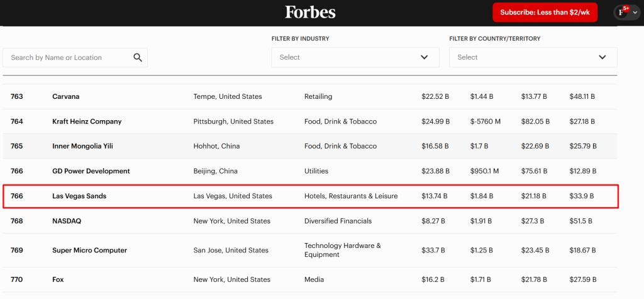Click rank number 768
This screenshot has height=299, width=644.
pyautogui.click(x=17, y=222)
